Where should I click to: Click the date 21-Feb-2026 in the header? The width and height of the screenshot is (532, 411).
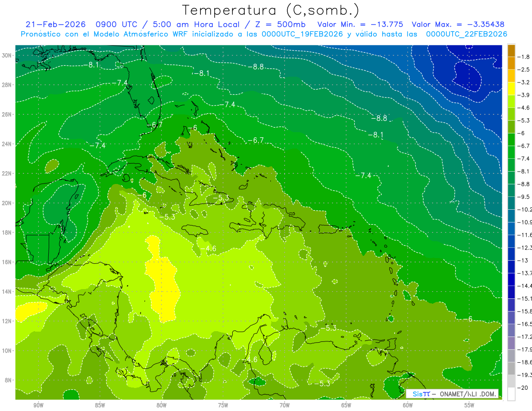coord(55,24)
